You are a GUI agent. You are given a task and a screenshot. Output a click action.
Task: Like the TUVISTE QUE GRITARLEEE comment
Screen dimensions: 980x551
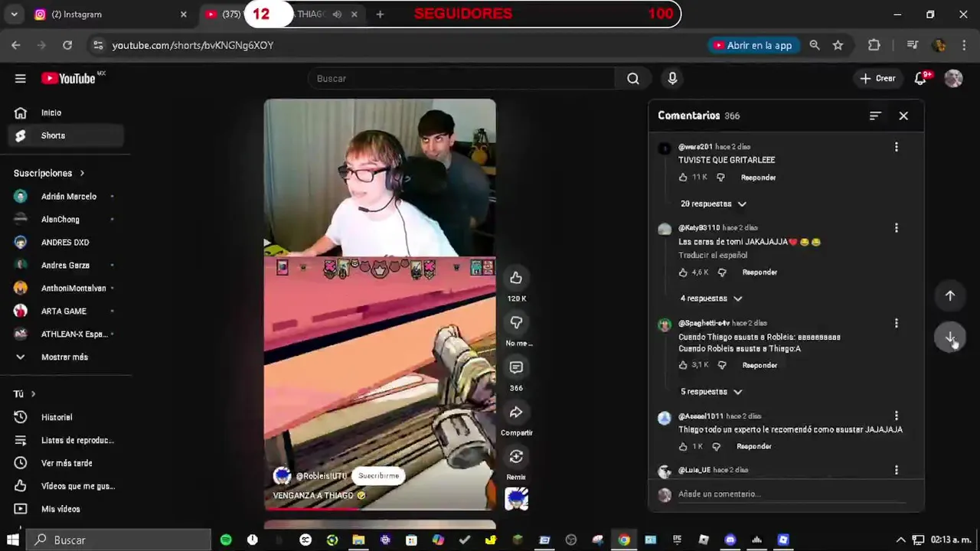(x=683, y=178)
